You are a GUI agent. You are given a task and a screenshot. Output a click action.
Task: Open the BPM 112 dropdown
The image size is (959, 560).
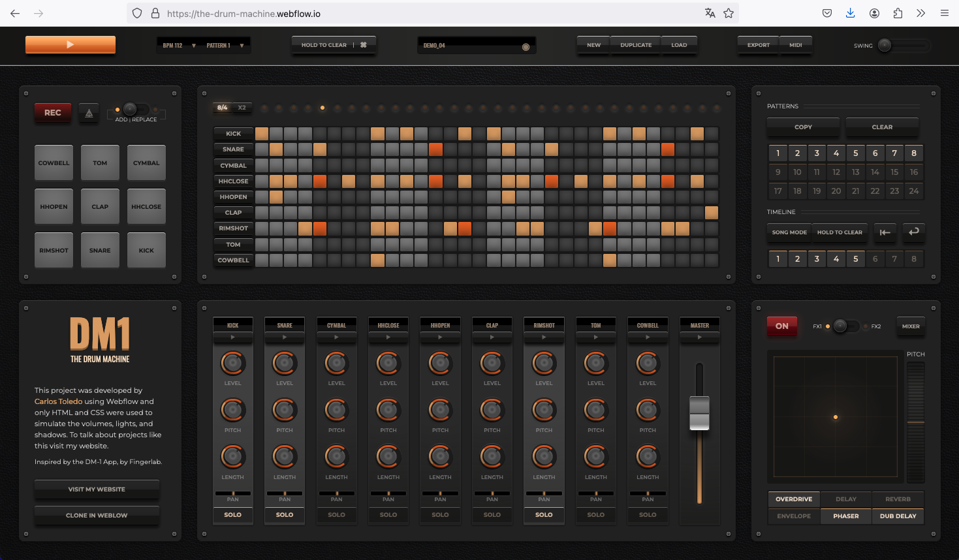(179, 45)
